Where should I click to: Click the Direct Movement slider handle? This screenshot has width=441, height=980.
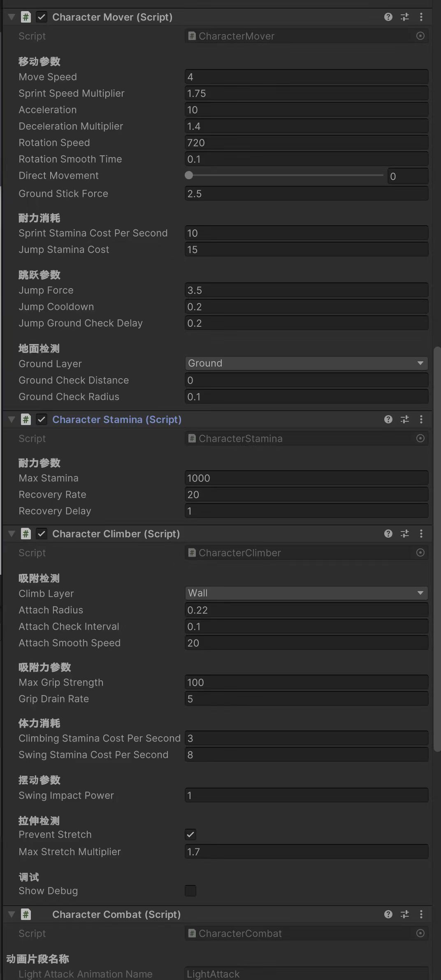tap(189, 176)
